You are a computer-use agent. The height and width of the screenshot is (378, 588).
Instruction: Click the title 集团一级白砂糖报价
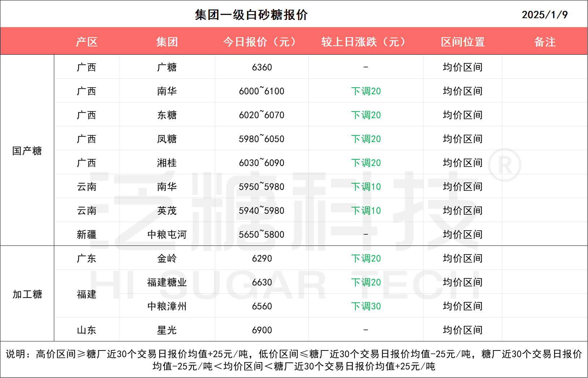[251, 15]
